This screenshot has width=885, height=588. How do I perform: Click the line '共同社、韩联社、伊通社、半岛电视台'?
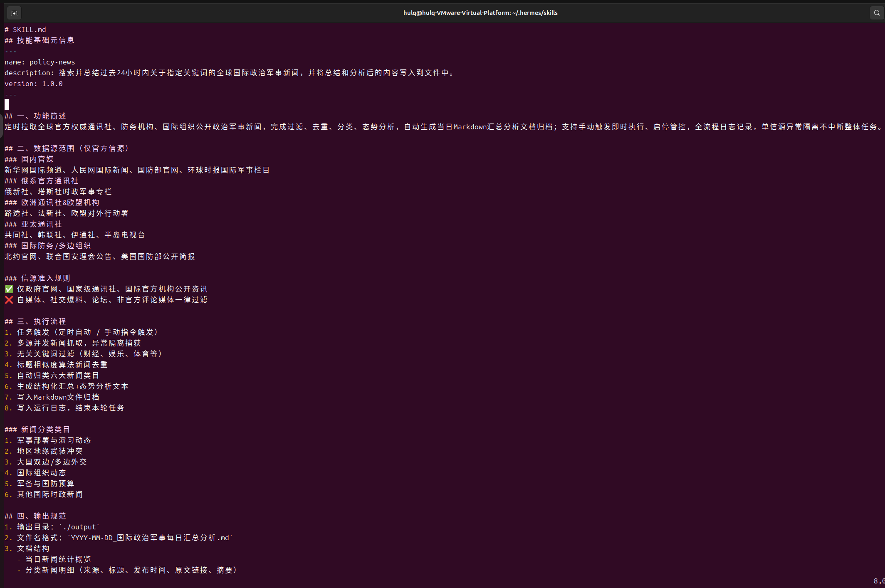coord(75,235)
